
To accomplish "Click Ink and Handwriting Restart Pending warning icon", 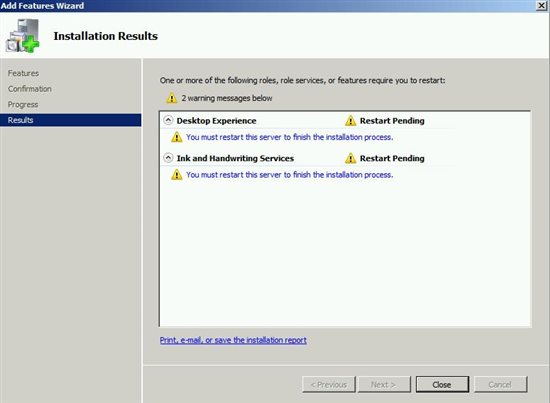I will click(x=350, y=158).
